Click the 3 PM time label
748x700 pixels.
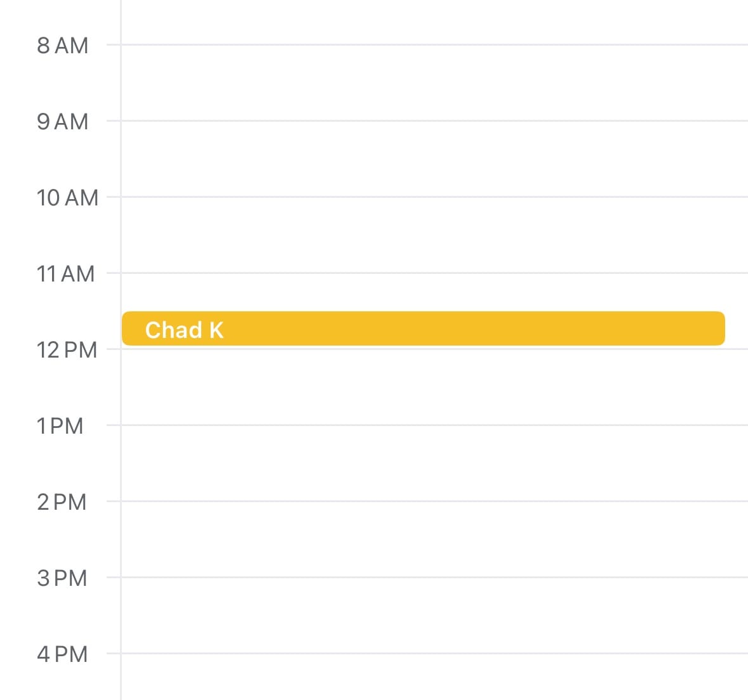62,578
